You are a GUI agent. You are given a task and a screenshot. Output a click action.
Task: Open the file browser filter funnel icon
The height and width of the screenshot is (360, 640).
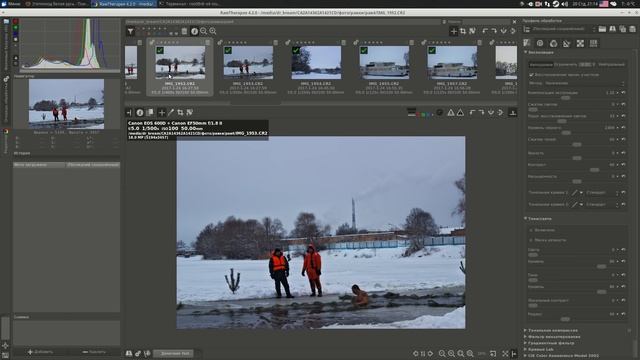tap(131, 31)
